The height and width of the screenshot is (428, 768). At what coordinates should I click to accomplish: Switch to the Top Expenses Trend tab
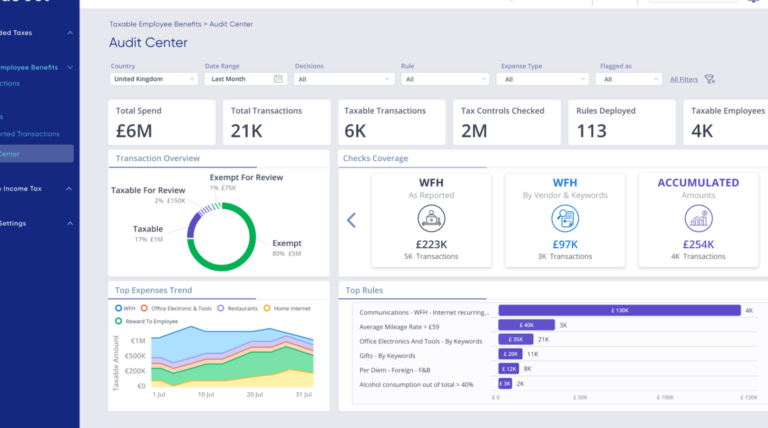point(153,290)
